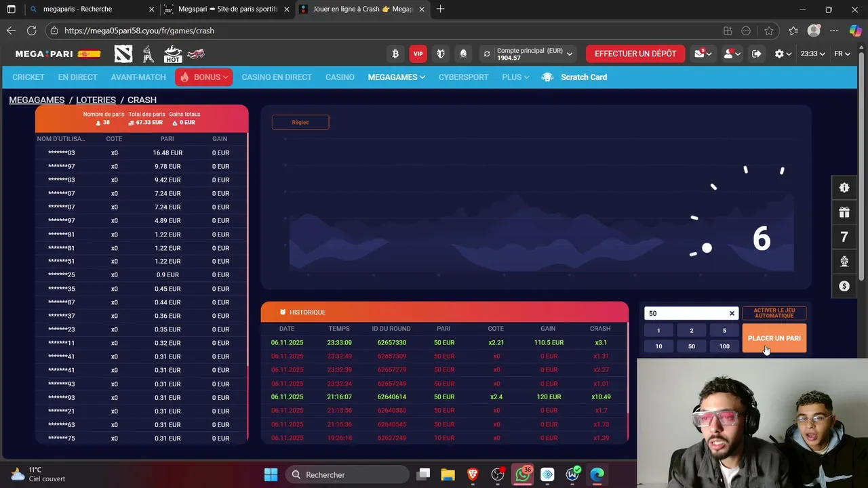This screenshot has width=868, height=488.
Task: Expand the settings gear dropdown
Action: pyautogui.click(x=783, y=54)
